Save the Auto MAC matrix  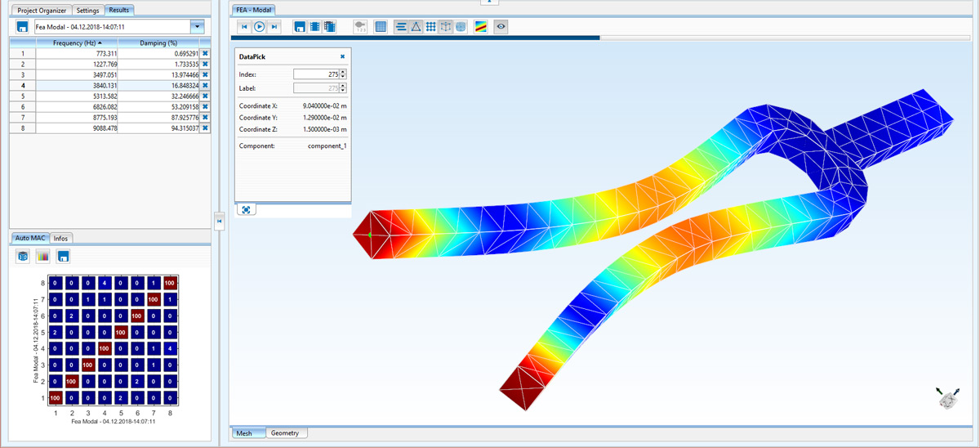[63, 257]
